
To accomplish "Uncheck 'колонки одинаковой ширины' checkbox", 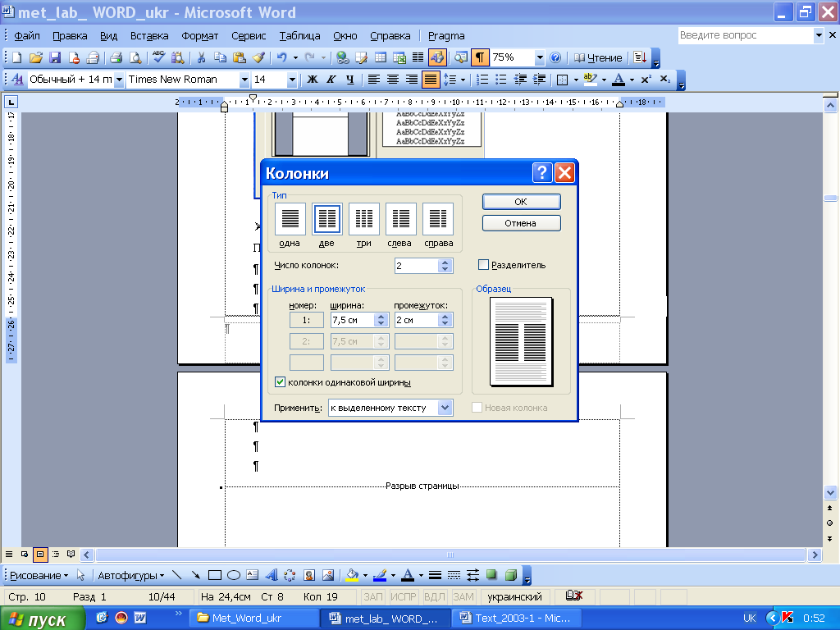I will point(280,382).
